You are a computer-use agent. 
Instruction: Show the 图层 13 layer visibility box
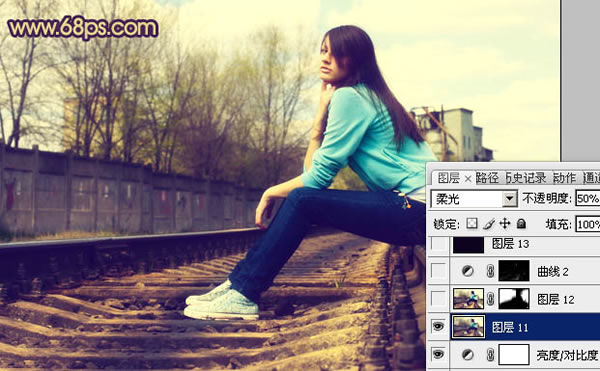click(439, 244)
